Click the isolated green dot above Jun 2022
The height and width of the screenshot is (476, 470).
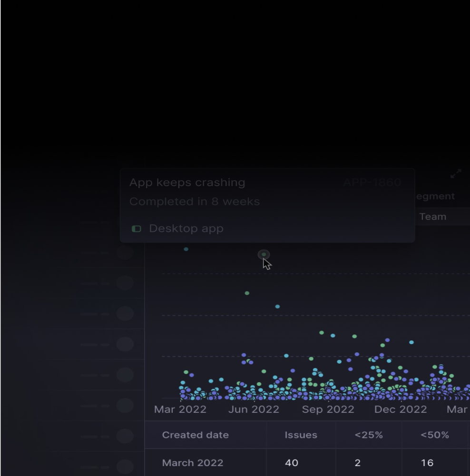(x=247, y=293)
